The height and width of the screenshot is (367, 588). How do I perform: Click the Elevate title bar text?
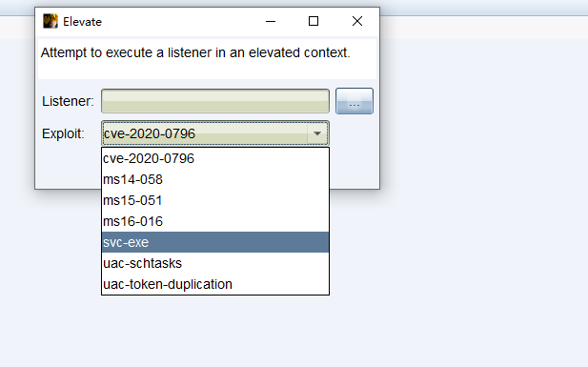coord(82,22)
